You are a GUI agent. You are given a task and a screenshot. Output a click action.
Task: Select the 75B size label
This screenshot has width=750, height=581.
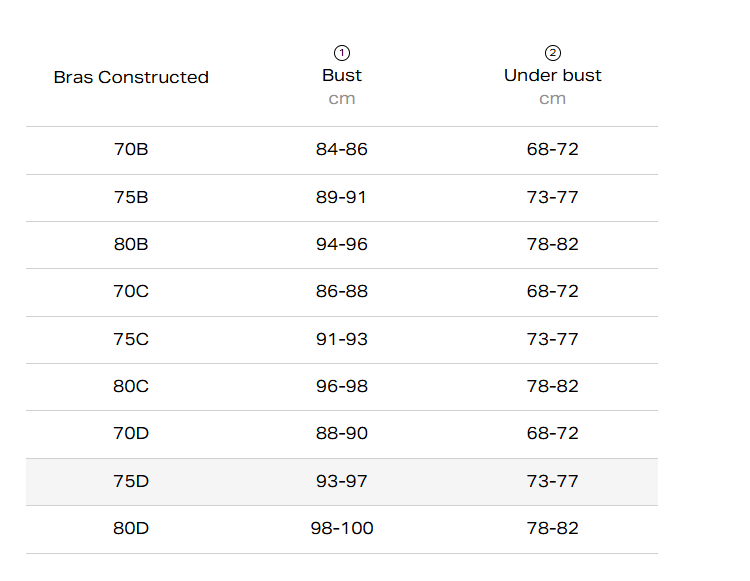131,197
